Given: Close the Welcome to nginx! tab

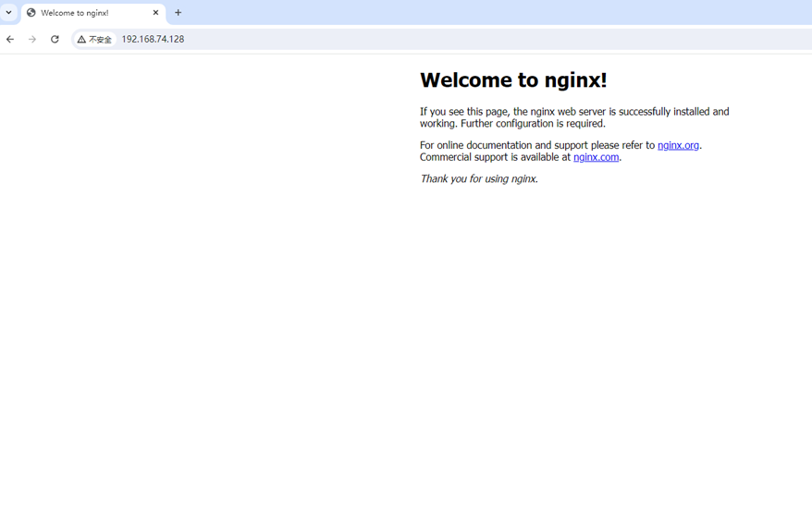Looking at the screenshot, I should click(x=155, y=12).
